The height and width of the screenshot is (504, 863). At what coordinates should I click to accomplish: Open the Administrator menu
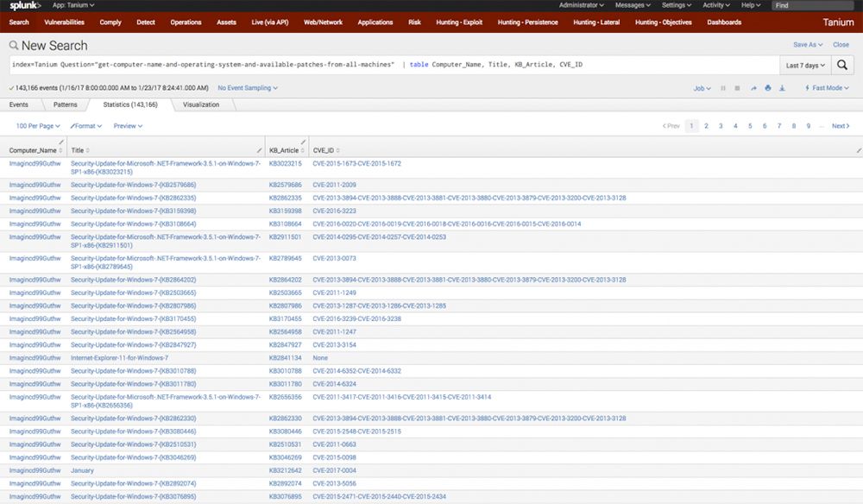[x=581, y=5]
